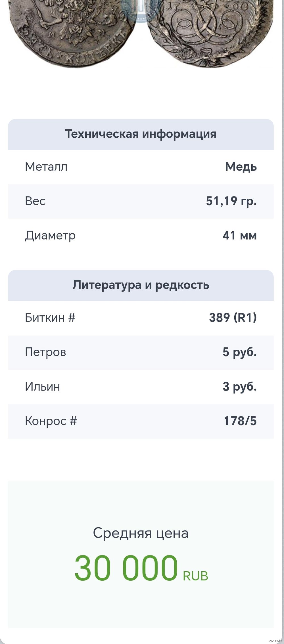The height and width of the screenshot is (644, 284).
Task: Select the 3 руб. Ilyin valuation
Action: pyautogui.click(x=239, y=387)
